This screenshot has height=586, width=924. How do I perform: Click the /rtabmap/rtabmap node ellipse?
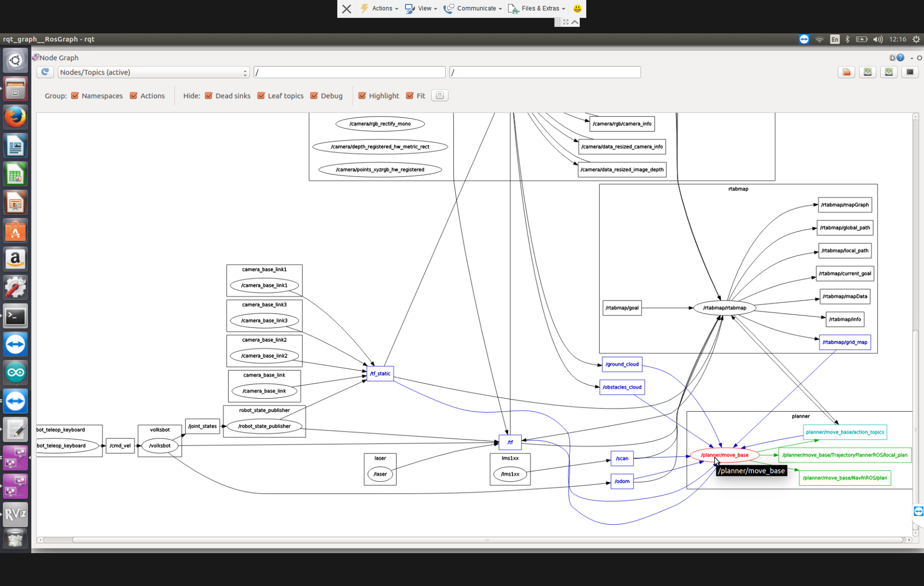(x=724, y=308)
